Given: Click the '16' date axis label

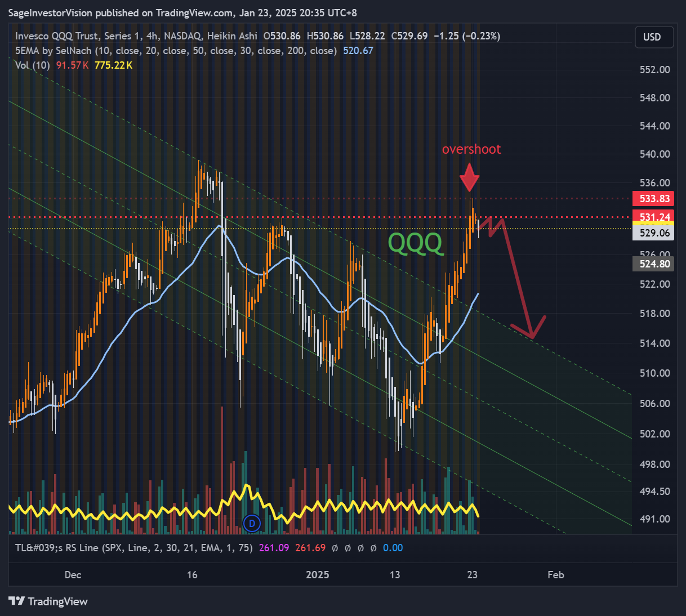Looking at the screenshot, I should coord(192,575).
